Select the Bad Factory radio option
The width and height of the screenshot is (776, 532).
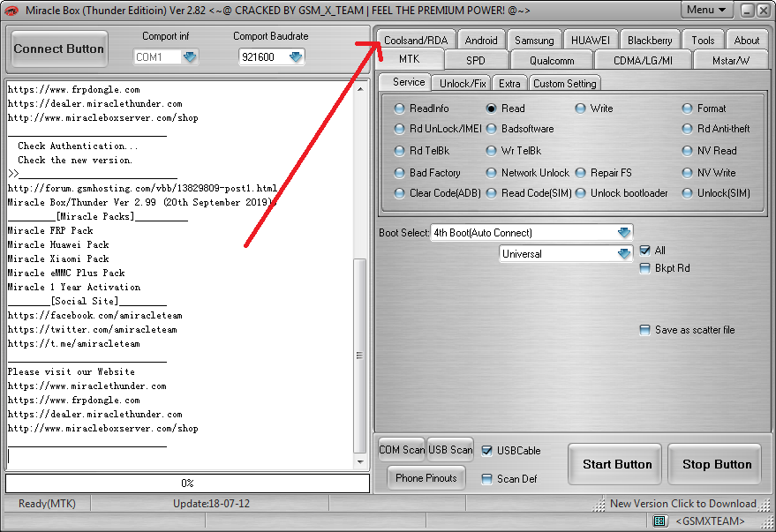pyautogui.click(x=399, y=173)
